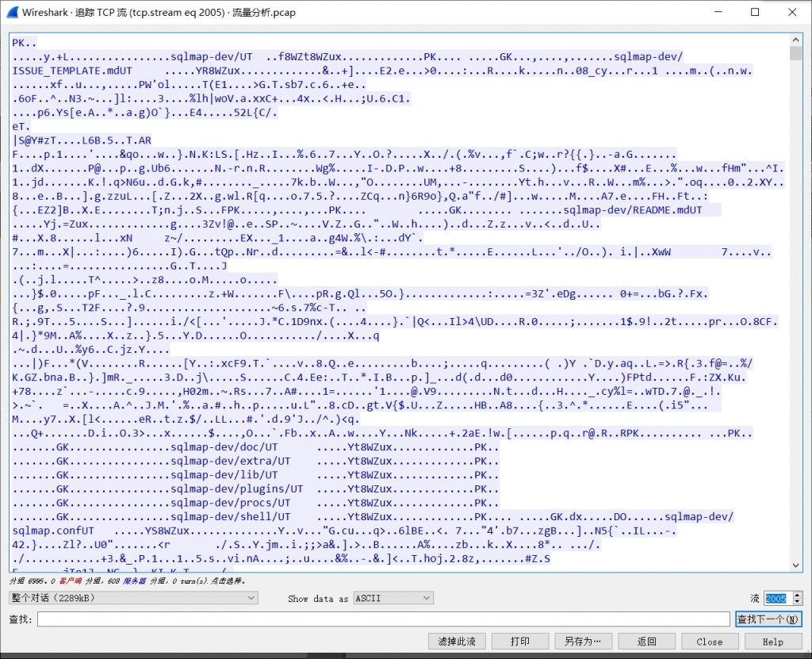Screen dimensions: 812x659
Task: Minimize the Wireshark stream window
Action: tap(718, 12)
